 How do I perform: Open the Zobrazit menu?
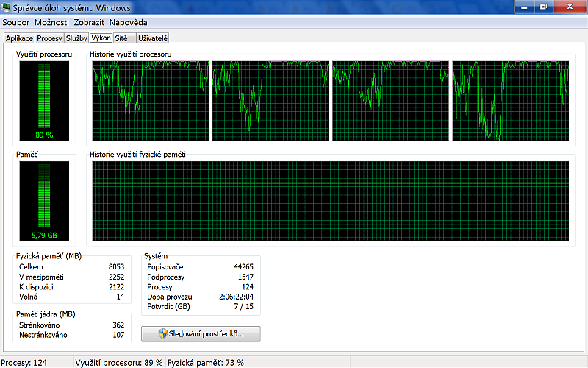(88, 22)
